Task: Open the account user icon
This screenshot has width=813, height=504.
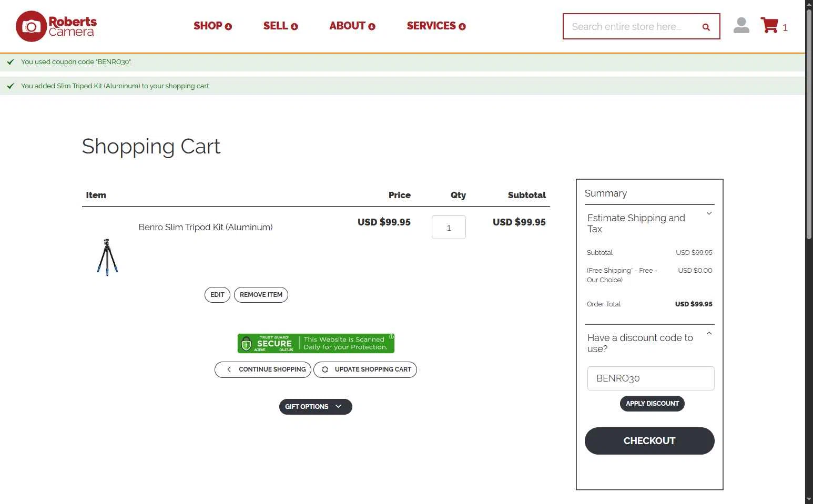Action: pyautogui.click(x=741, y=25)
